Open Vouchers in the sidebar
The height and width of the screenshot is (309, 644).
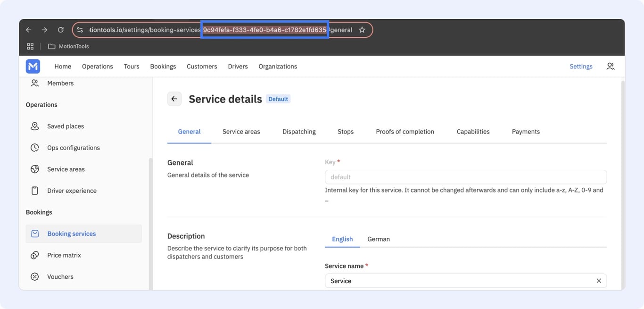tap(60, 276)
